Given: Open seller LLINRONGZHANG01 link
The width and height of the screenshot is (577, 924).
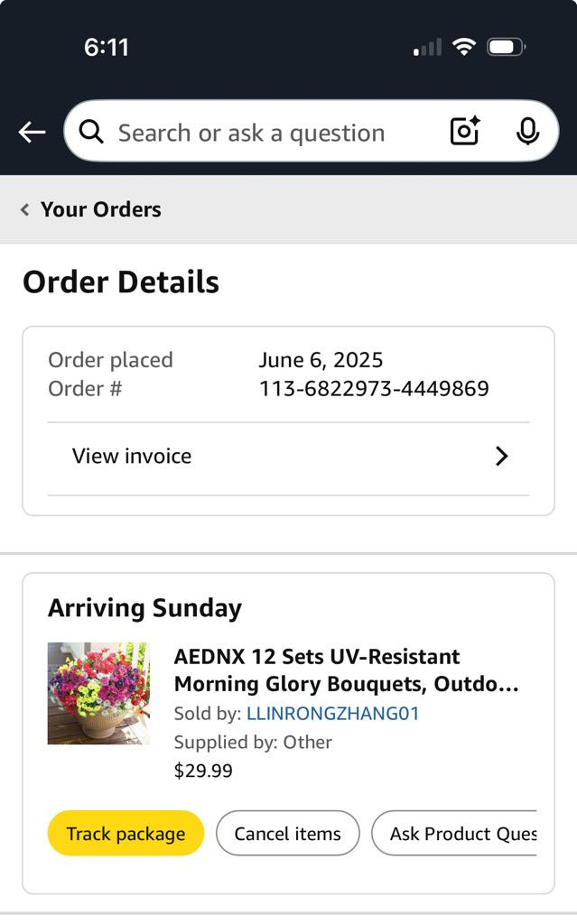Looking at the screenshot, I should point(332,714).
